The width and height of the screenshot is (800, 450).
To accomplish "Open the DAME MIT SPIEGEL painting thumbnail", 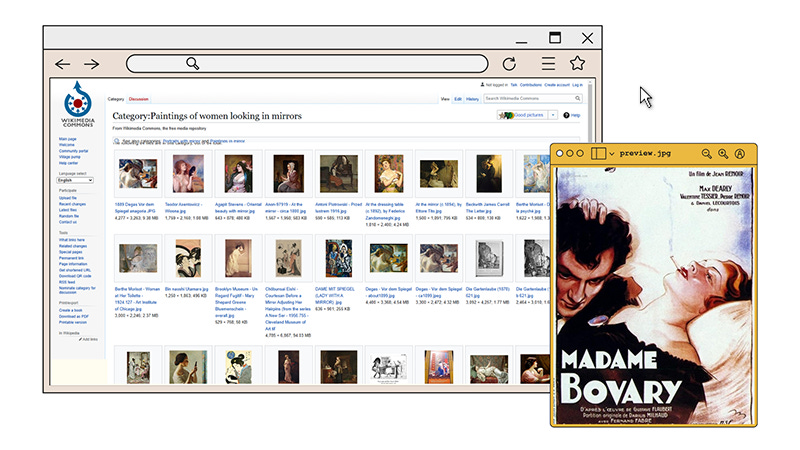I will point(339,259).
